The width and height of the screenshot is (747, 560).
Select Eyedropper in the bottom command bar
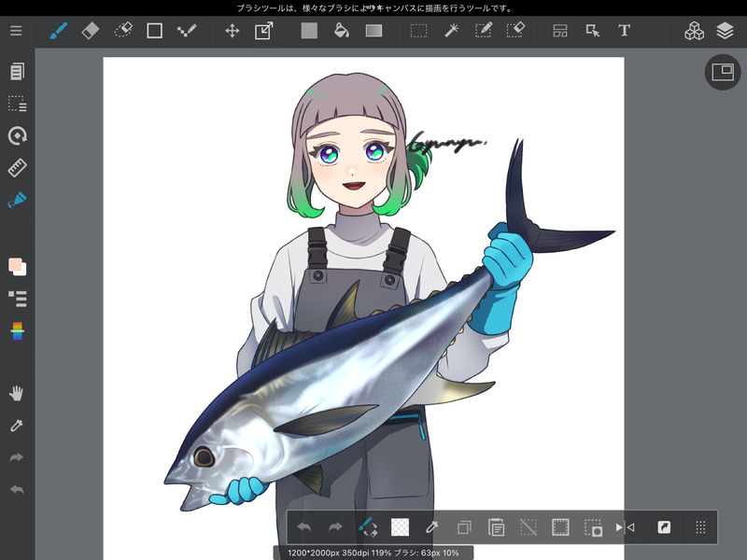click(431, 527)
